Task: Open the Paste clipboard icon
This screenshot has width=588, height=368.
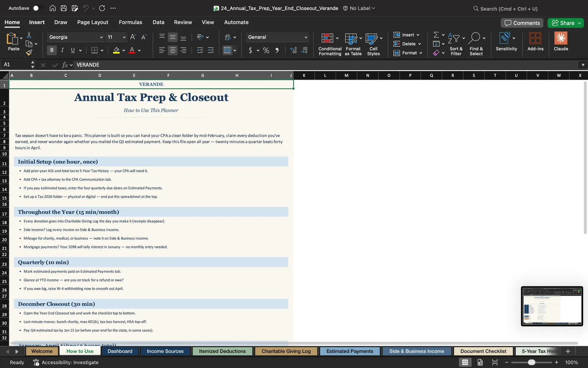Action: pyautogui.click(x=12, y=38)
